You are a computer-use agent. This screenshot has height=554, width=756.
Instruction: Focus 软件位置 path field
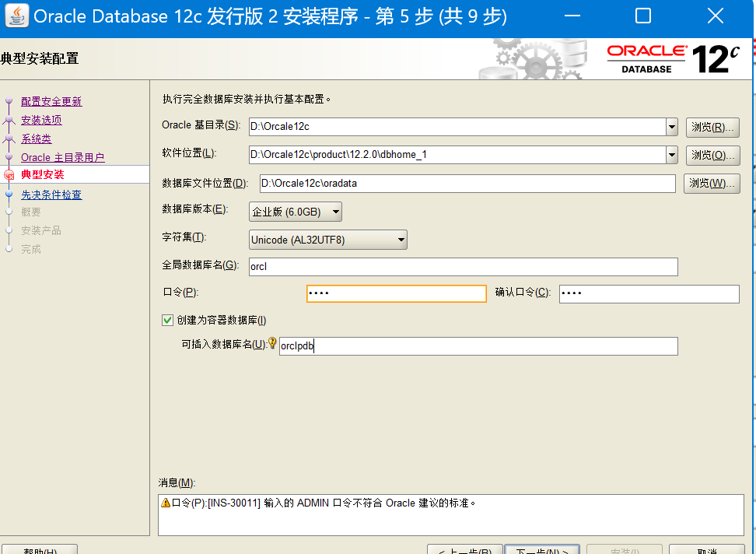[x=457, y=155]
